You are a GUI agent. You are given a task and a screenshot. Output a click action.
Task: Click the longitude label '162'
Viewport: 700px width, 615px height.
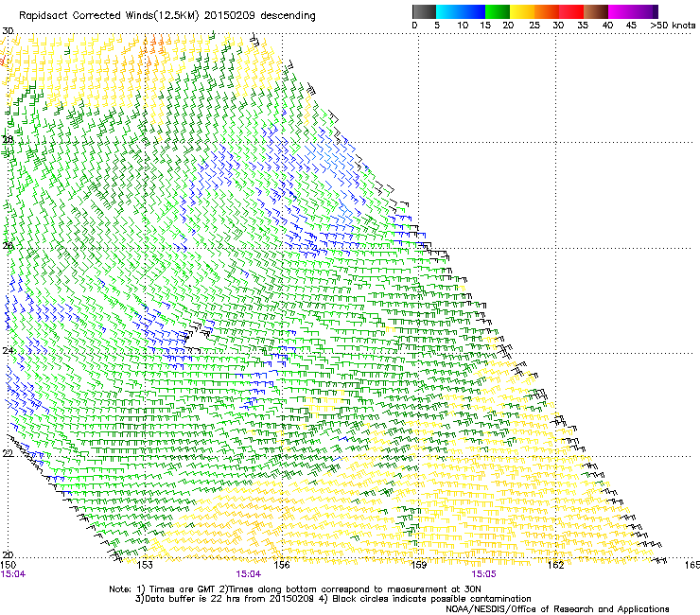pyautogui.click(x=555, y=565)
